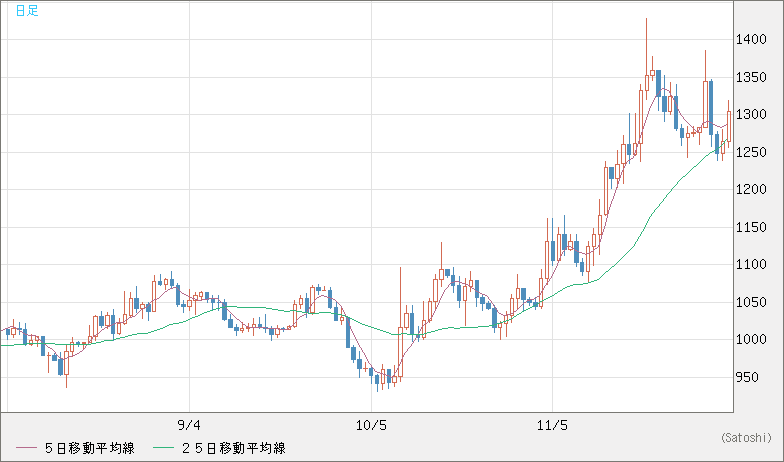
Task: Click the (Satoshi) unit label
Action: 746,438
